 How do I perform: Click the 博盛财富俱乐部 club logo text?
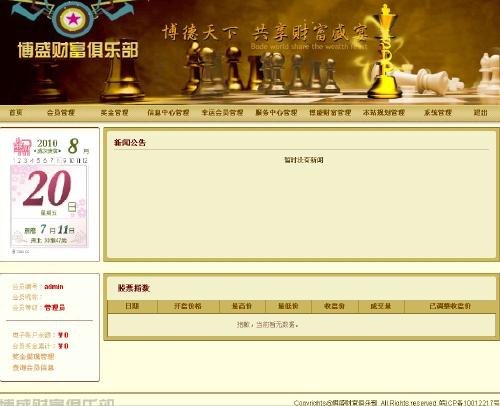[78, 50]
